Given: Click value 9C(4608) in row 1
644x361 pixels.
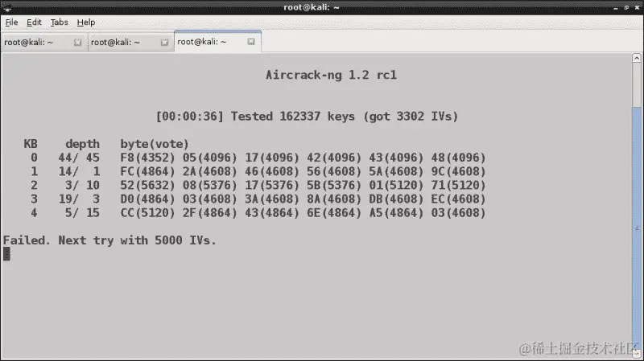Looking at the screenshot, I should pyautogui.click(x=458, y=171).
